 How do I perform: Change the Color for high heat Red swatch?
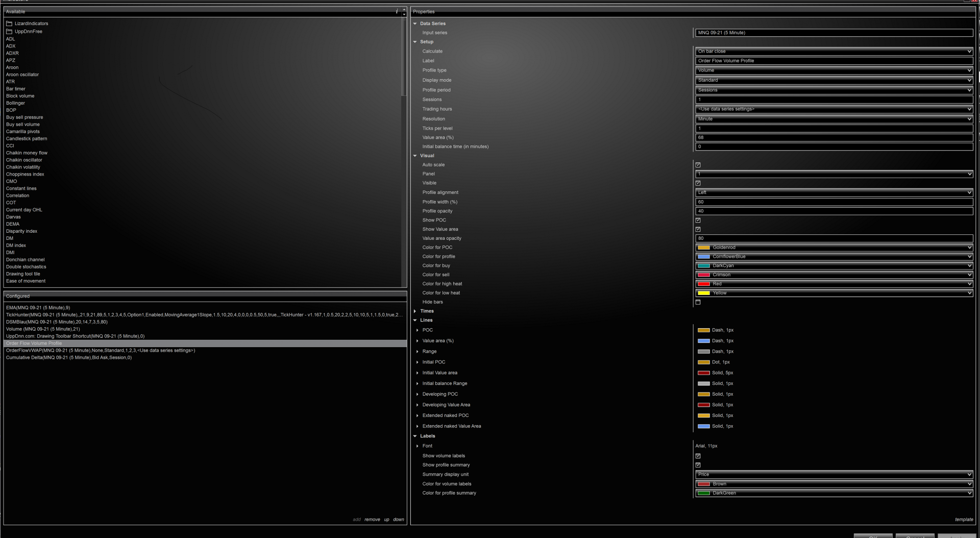[704, 284]
